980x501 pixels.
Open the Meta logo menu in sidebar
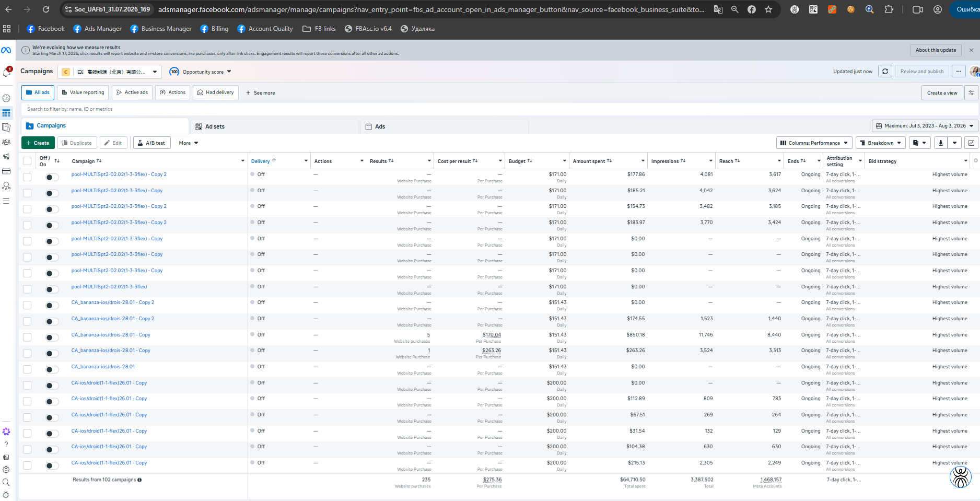(6, 50)
